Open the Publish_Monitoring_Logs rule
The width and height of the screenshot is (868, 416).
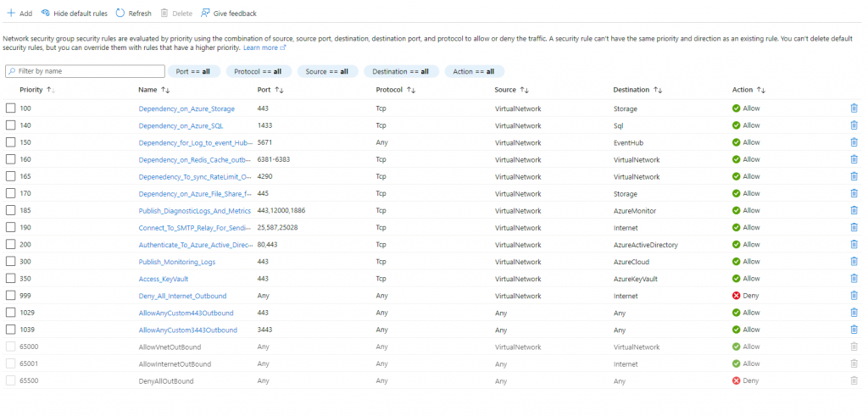[177, 262]
